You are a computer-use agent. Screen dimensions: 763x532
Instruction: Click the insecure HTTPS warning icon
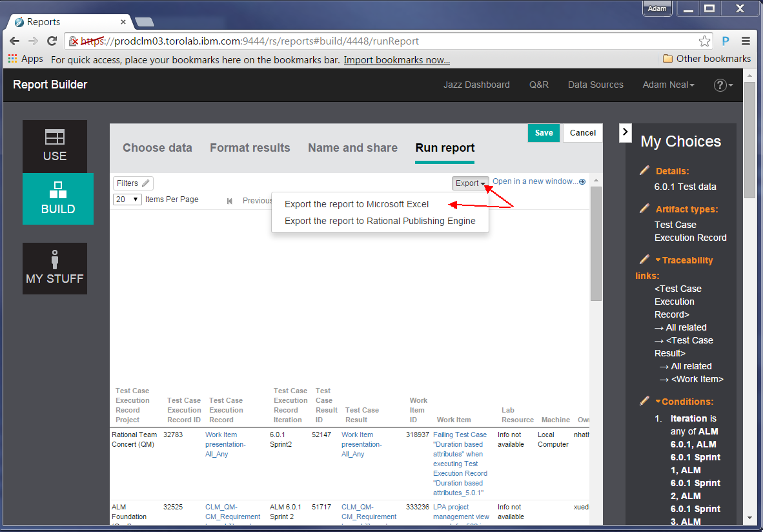point(74,41)
